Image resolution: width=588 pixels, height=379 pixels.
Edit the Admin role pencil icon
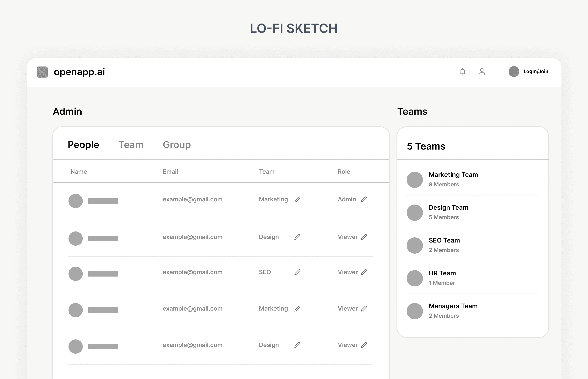click(x=364, y=199)
